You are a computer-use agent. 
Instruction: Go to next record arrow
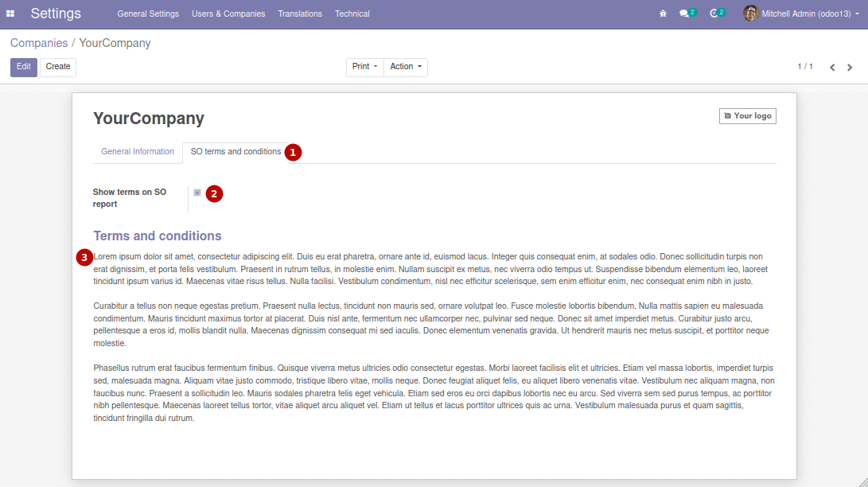(850, 67)
